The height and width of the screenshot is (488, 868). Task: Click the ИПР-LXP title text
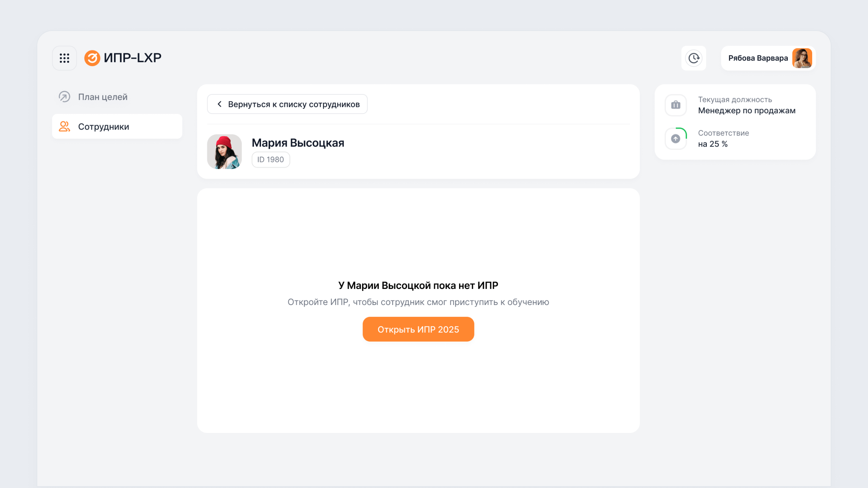click(x=133, y=58)
